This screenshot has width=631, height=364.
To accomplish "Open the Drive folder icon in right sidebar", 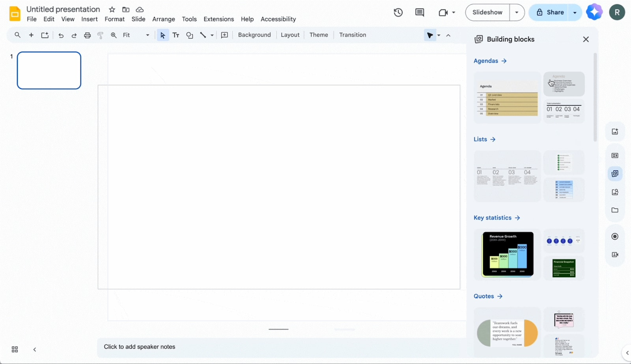I will (614, 210).
